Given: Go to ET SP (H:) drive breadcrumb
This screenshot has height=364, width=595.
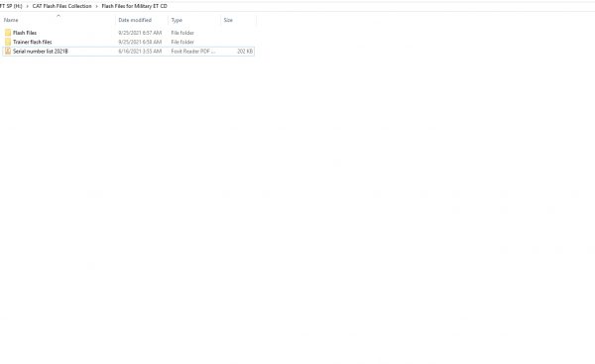Looking at the screenshot, I should point(11,6).
